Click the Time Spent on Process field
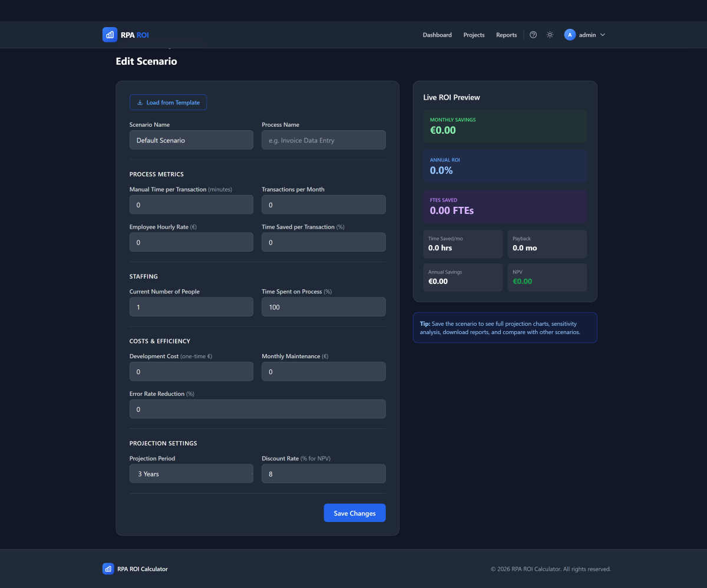Image resolution: width=707 pixels, height=588 pixels. pos(323,306)
